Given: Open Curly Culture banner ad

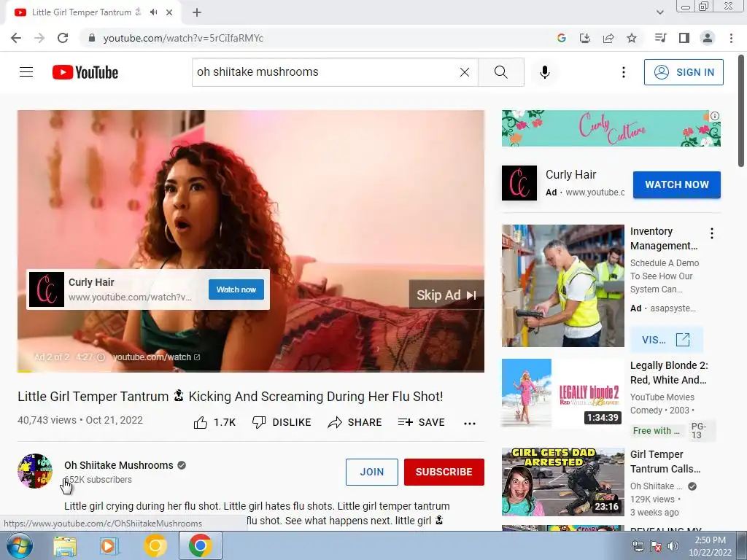Looking at the screenshot, I should pyautogui.click(x=611, y=128).
